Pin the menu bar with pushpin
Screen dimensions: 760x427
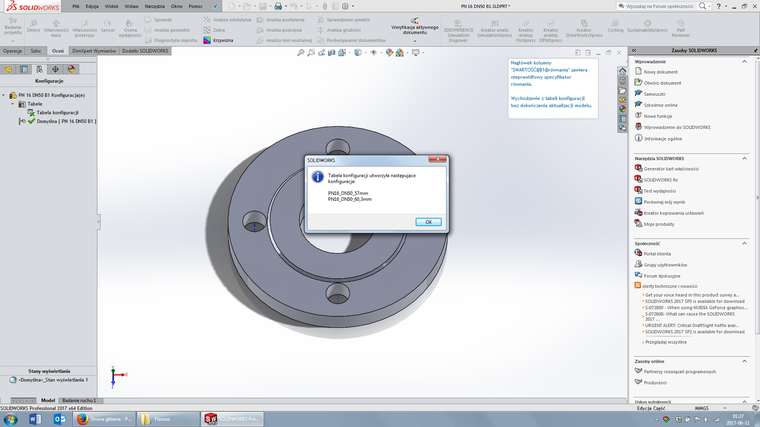pyautogui.click(x=215, y=6)
